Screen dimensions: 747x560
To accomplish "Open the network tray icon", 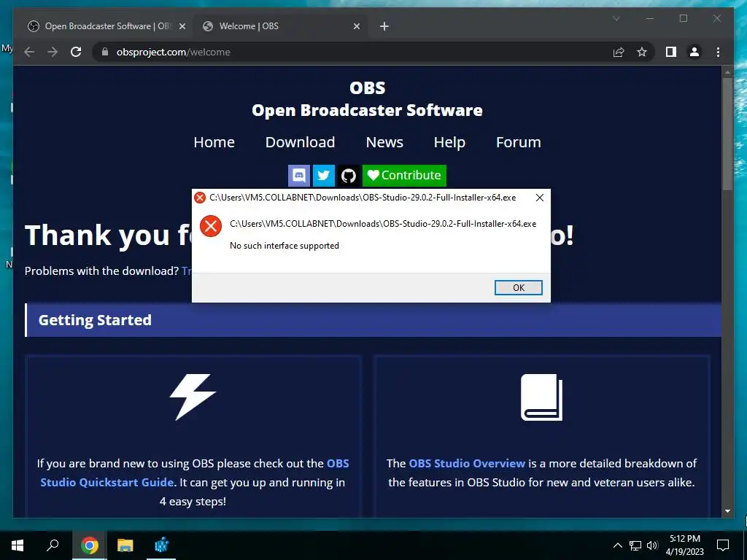I will click(x=635, y=545).
